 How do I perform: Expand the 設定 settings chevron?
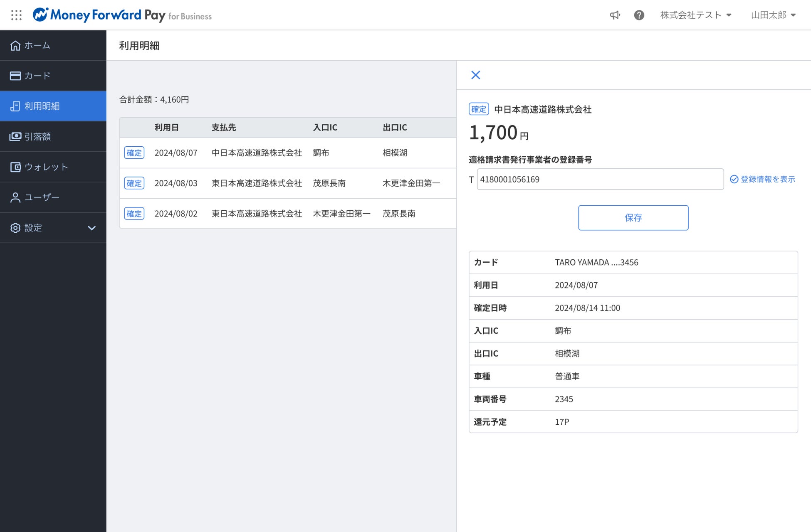91,228
